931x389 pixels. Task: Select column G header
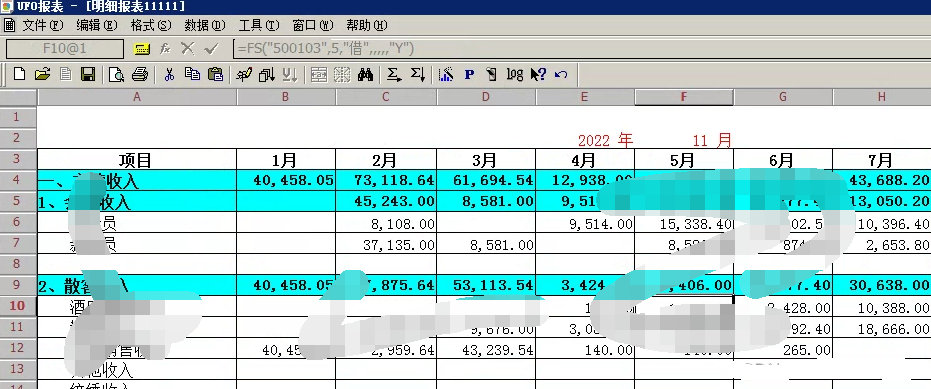coord(783,97)
